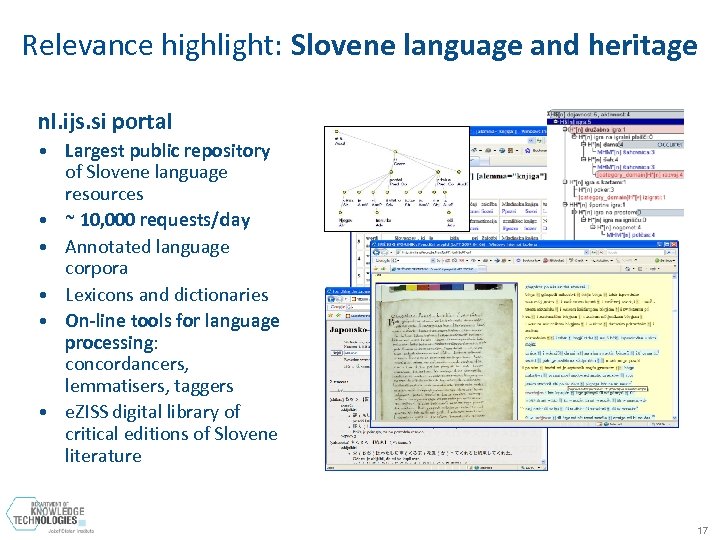Click the slide number 17
This screenshot has width=720, height=540.
click(703, 530)
